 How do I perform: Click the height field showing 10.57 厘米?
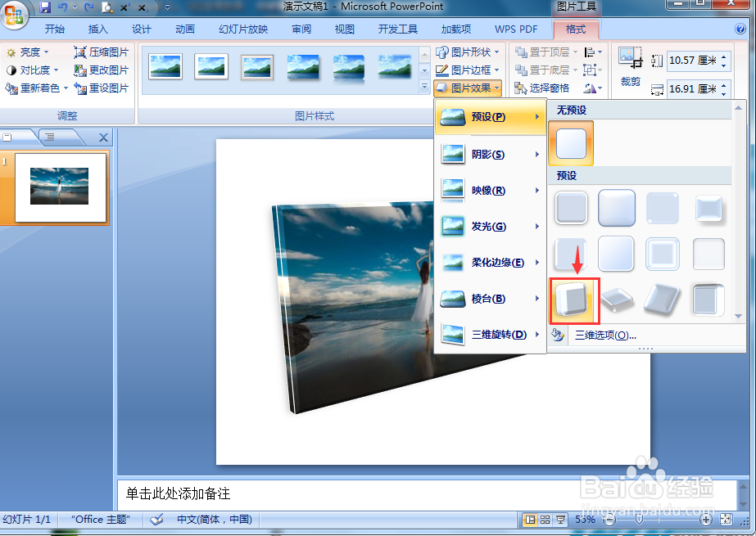point(692,61)
